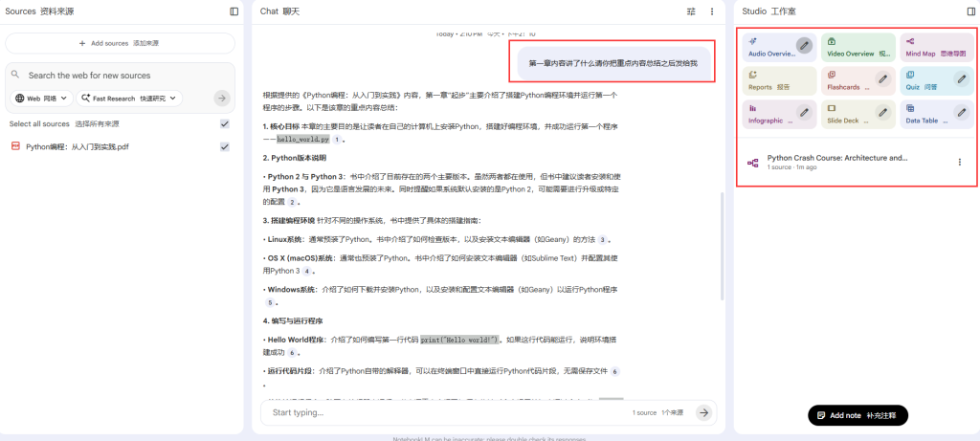Open the Chat header three-dot menu
Viewport: 980px width, 441px height.
(x=711, y=11)
